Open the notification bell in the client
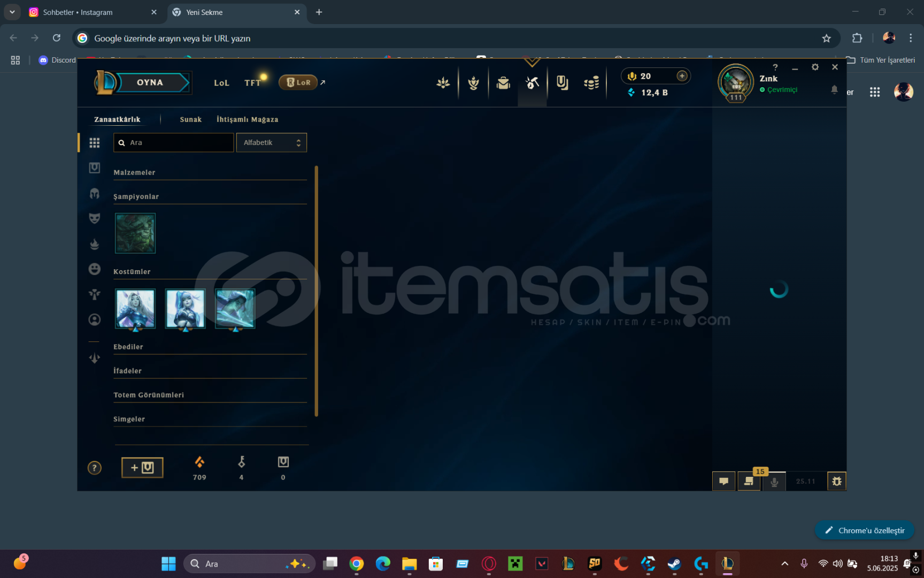Viewport: 924px width, 578px height. (x=834, y=89)
